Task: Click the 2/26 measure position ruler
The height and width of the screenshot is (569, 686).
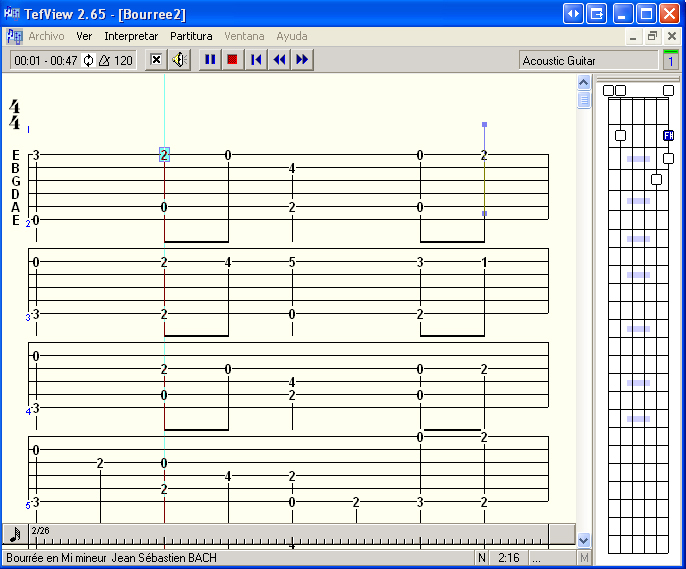Action: [x=288, y=536]
